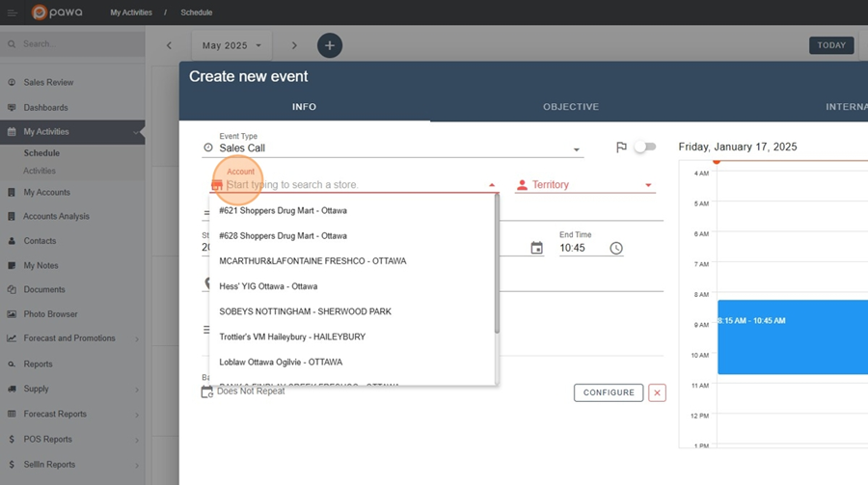The height and width of the screenshot is (485, 868).
Task: Click the repeat calendar icon near Does Not Repeat
Action: click(x=206, y=392)
